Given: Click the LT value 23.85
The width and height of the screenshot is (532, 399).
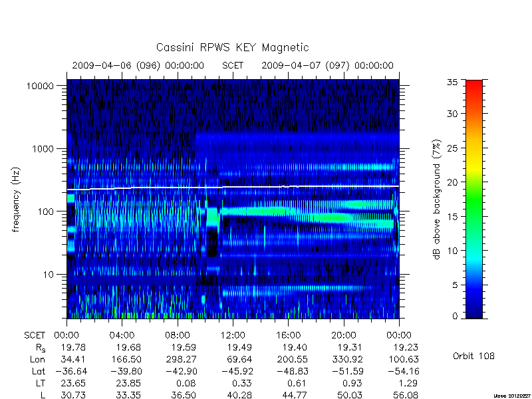Looking at the screenshot, I should [x=128, y=384].
